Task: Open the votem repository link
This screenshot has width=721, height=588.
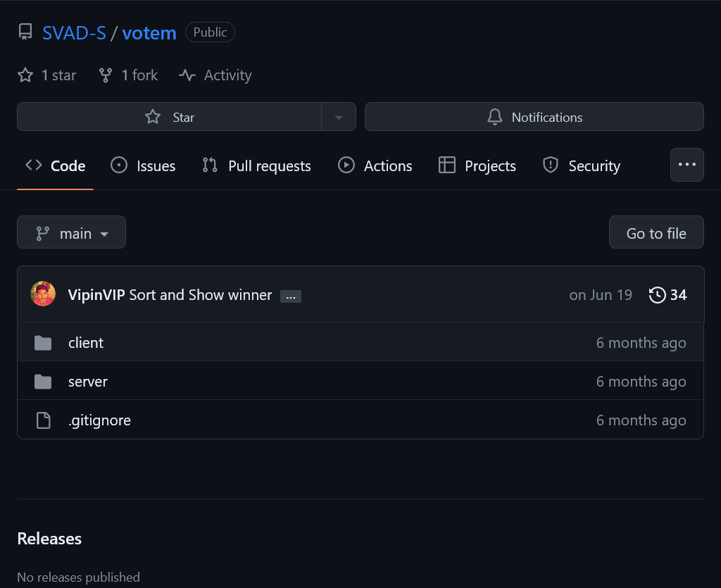Action: click(x=149, y=33)
